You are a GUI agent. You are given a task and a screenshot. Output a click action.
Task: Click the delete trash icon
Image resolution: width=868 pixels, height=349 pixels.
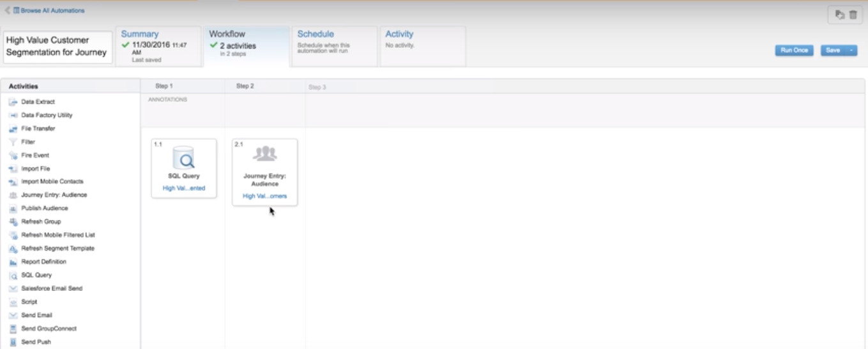click(853, 15)
